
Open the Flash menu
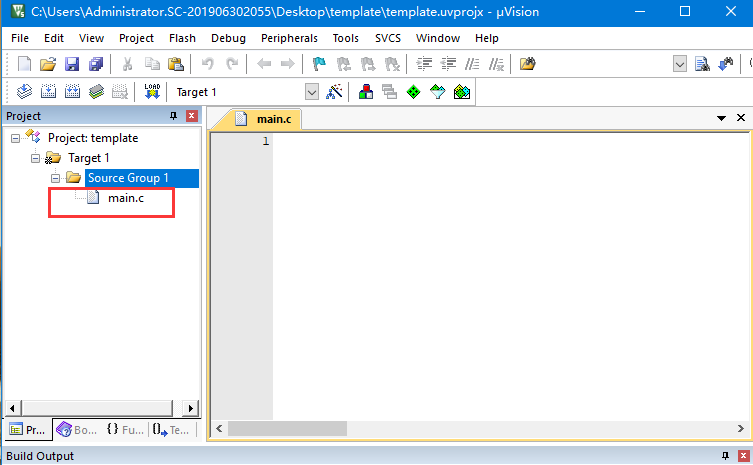(x=182, y=38)
